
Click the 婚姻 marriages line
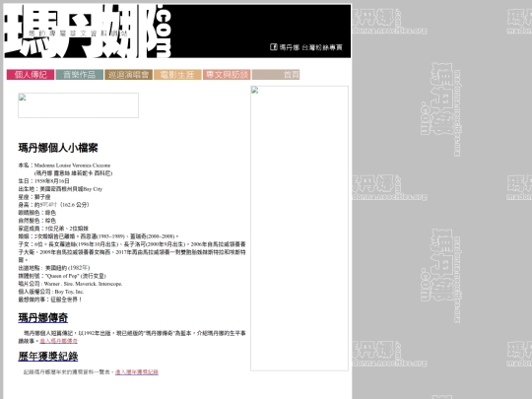pyautogui.click(x=99, y=236)
